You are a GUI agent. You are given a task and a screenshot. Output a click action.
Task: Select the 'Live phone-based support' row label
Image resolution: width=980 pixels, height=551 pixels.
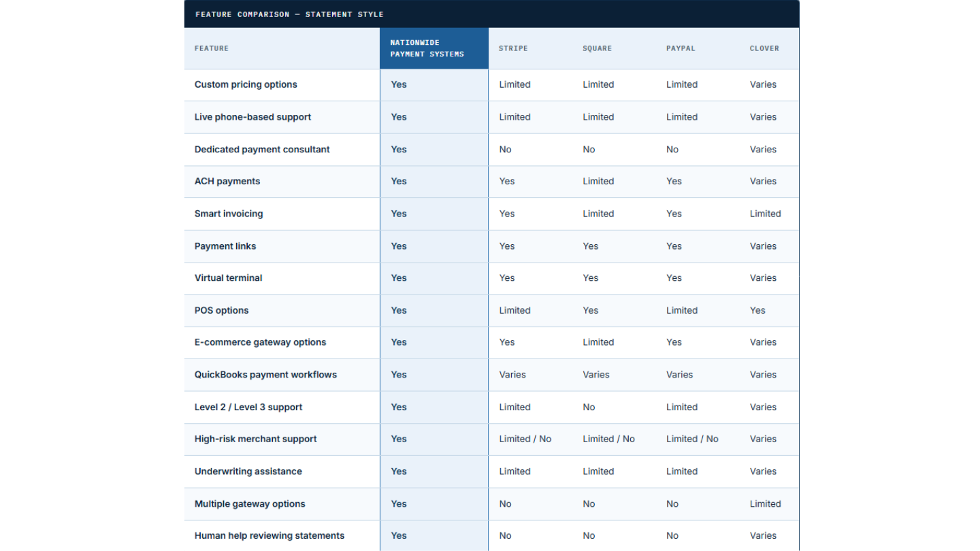[252, 117]
